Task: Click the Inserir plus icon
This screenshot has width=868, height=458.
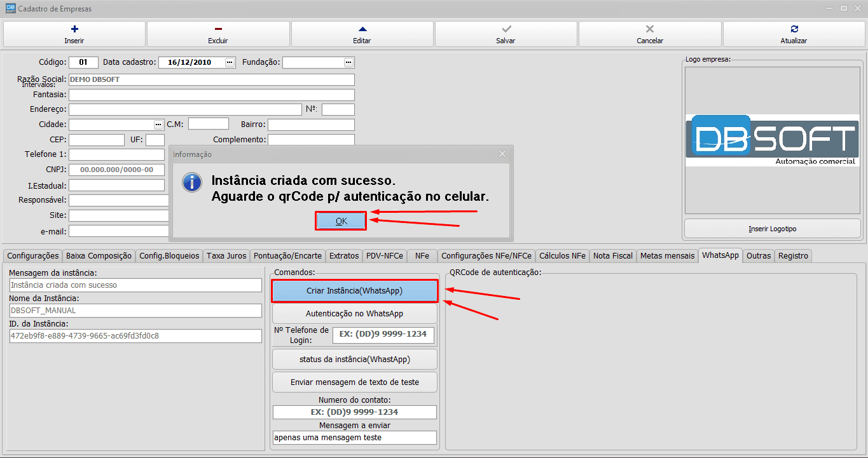Action: point(74,28)
